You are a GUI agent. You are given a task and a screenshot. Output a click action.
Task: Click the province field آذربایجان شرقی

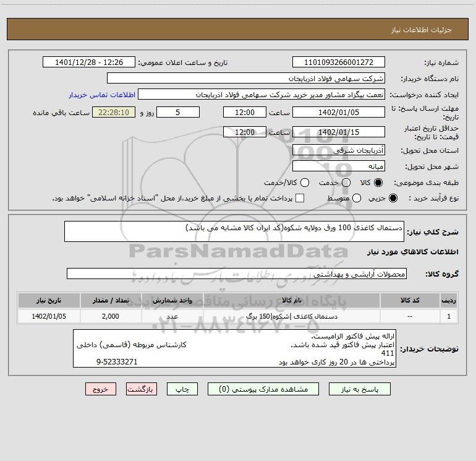click(339, 150)
